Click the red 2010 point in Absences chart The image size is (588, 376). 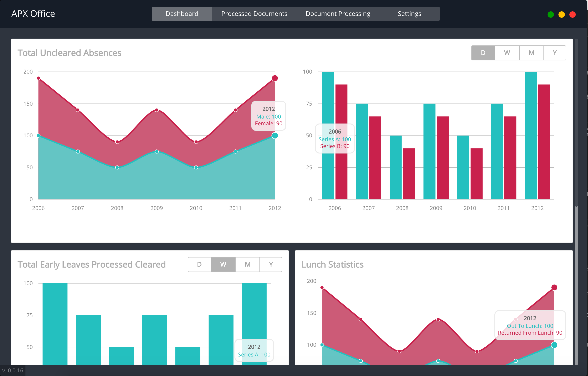[196, 142]
